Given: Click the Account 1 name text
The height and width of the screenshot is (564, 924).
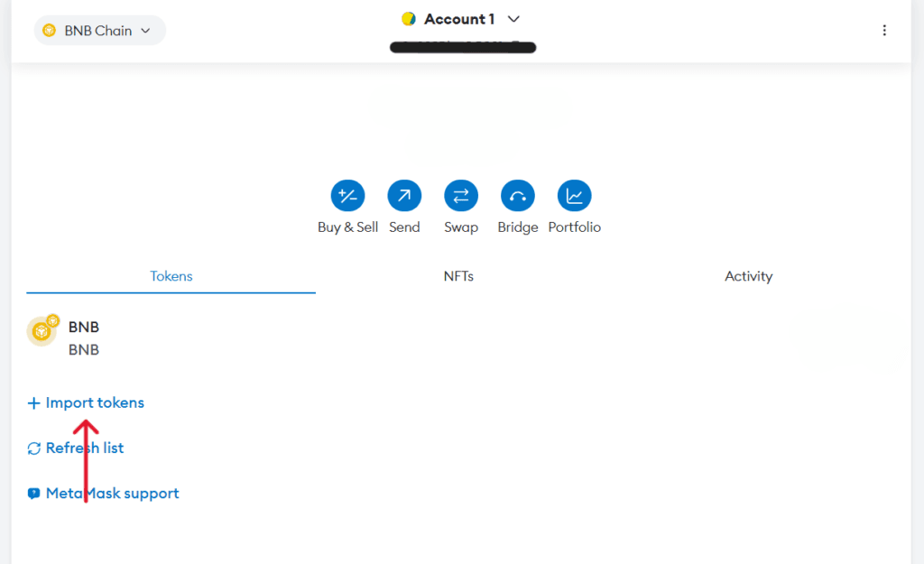Looking at the screenshot, I should point(459,20).
